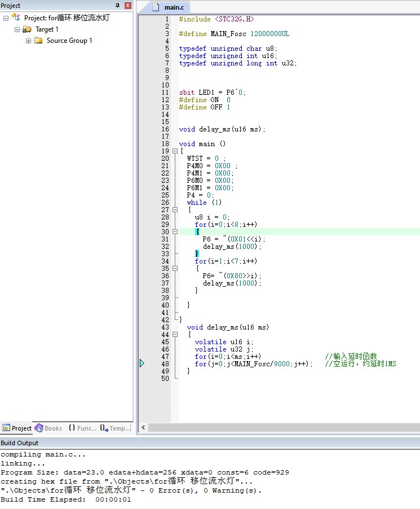Select the Source Group 1 label in the tree
Screen dimensions: 420x509
point(69,41)
